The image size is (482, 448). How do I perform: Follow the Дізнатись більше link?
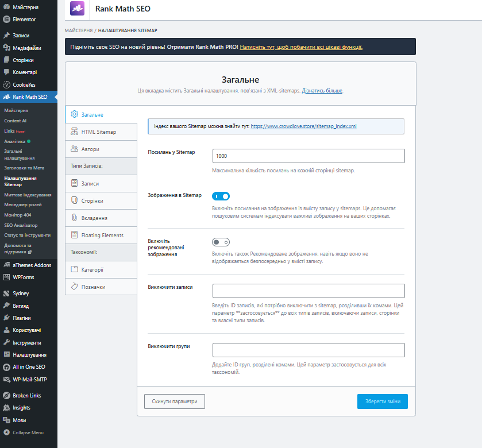(x=322, y=91)
